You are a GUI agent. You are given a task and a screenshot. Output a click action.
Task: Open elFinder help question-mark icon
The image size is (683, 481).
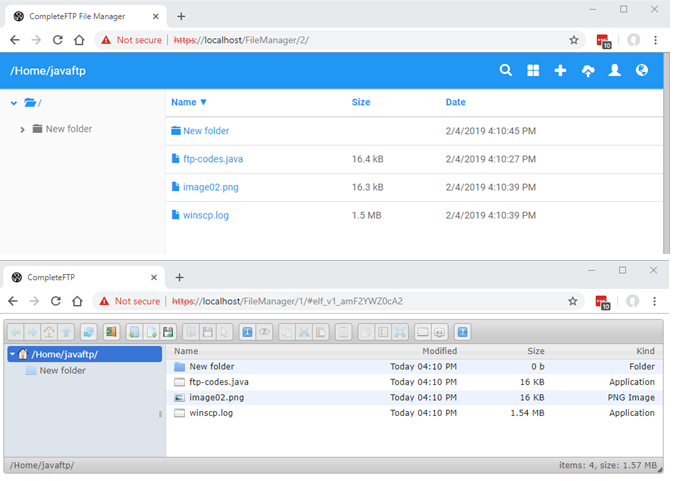pos(463,332)
